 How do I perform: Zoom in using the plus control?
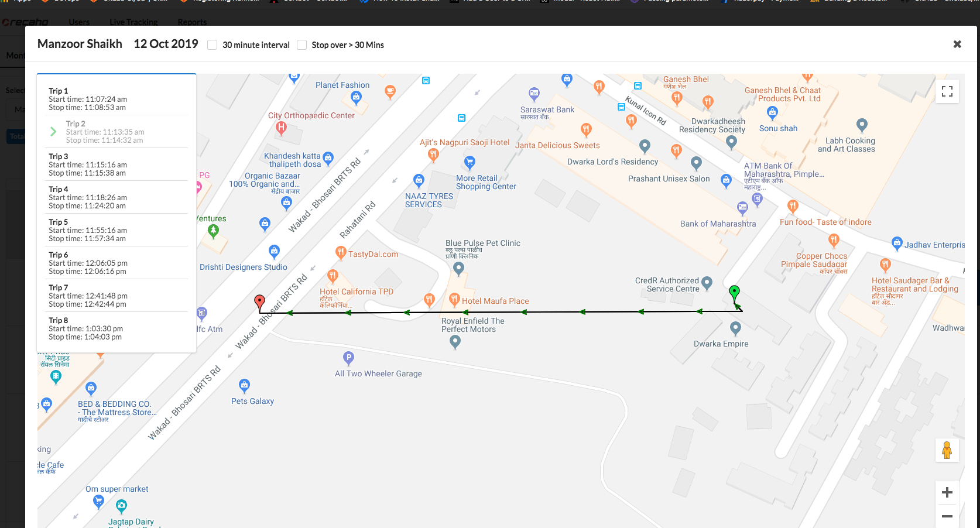point(947,492)
